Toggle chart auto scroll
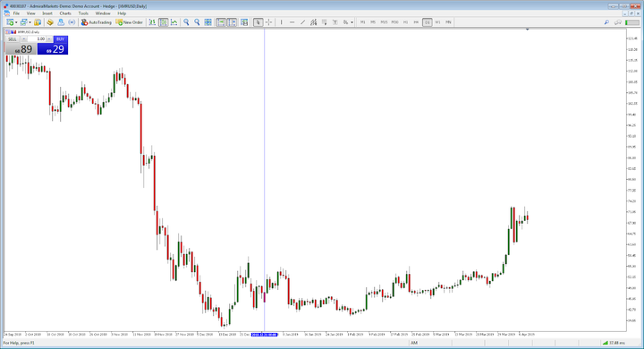The height and width of the screenshot is (349, 644). [221, 22]
